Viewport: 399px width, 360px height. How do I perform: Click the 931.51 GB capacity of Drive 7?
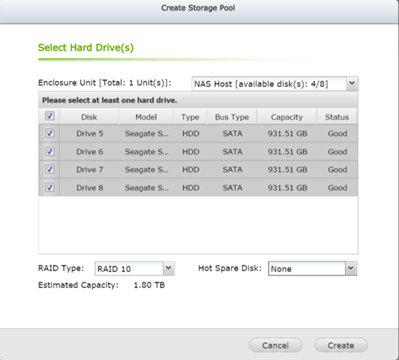[x=287, y=170]
